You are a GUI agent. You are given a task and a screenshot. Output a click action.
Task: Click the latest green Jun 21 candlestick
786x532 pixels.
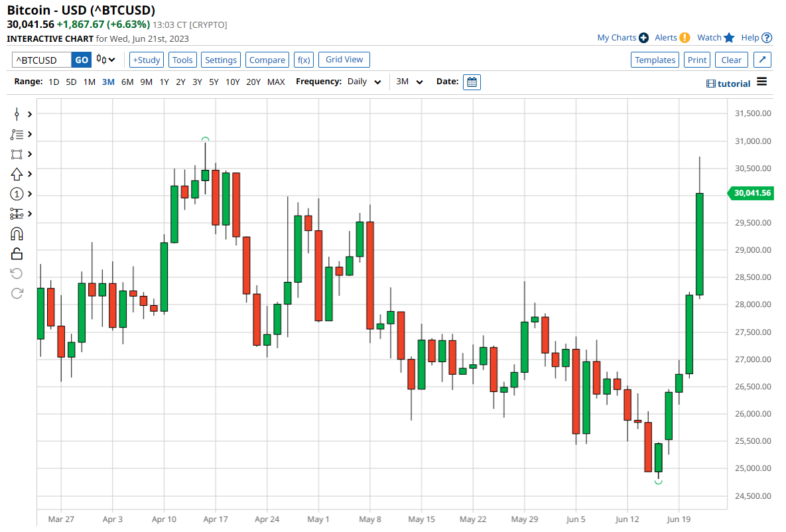(699, 244)
